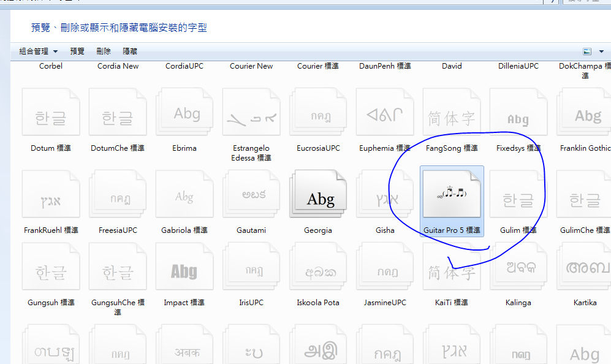Pick the KaiTi font icon
This screenshot has height=364, width=611.
point(452,266)
